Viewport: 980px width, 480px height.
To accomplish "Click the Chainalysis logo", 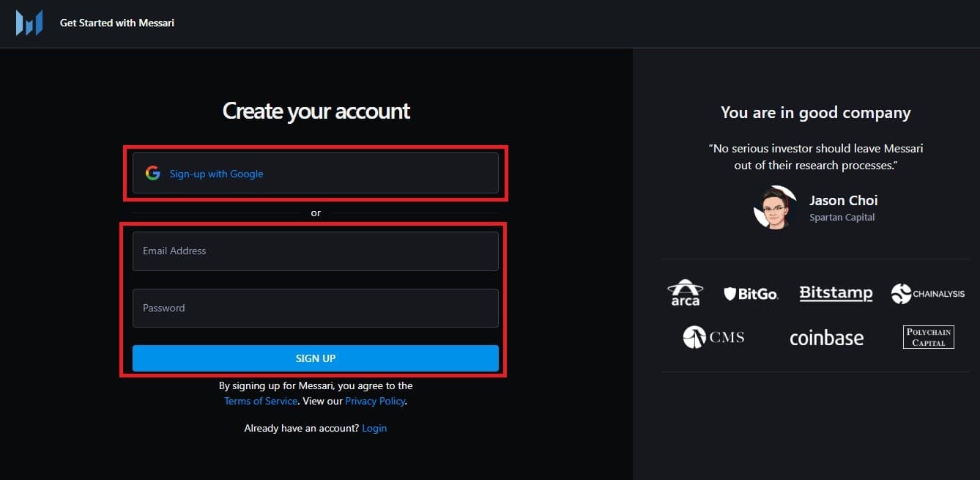I will pos(928,294).
